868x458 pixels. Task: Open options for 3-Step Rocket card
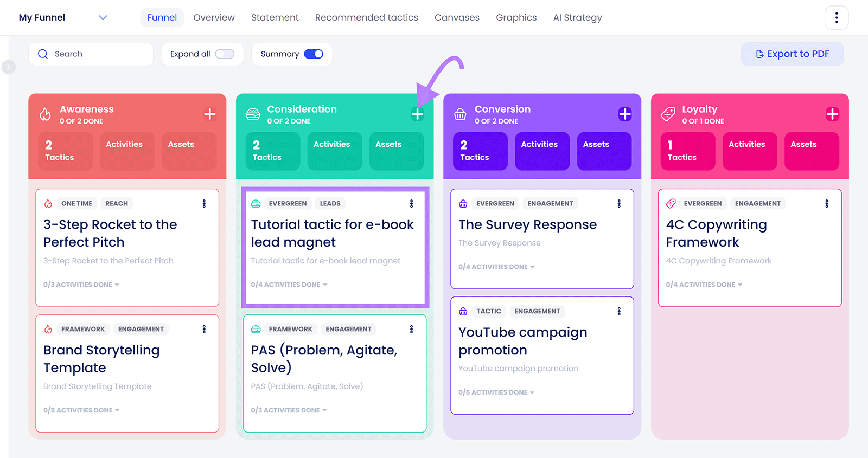[204, 204]
